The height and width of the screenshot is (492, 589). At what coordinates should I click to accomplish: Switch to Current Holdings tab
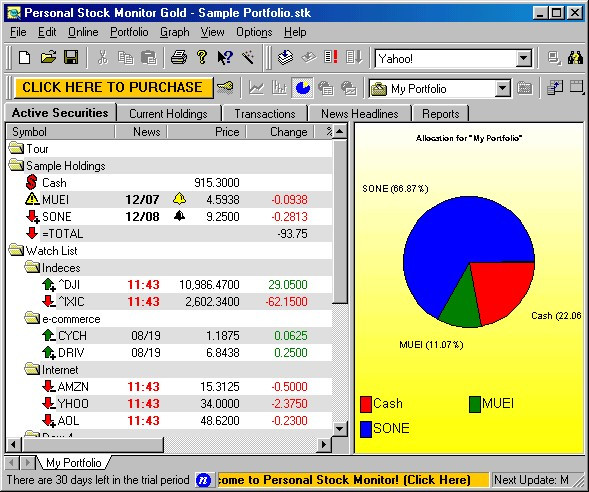(x=168, y=114)
